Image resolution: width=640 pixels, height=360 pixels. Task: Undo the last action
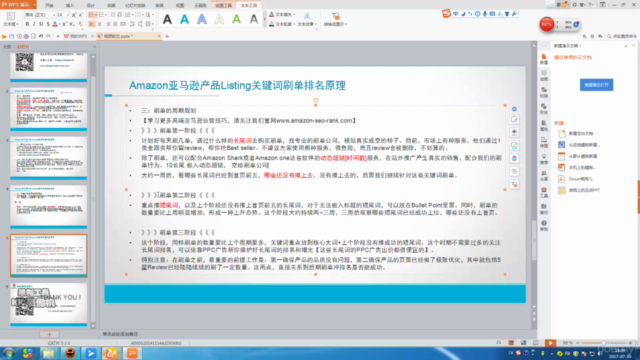(x=41, y=36)
